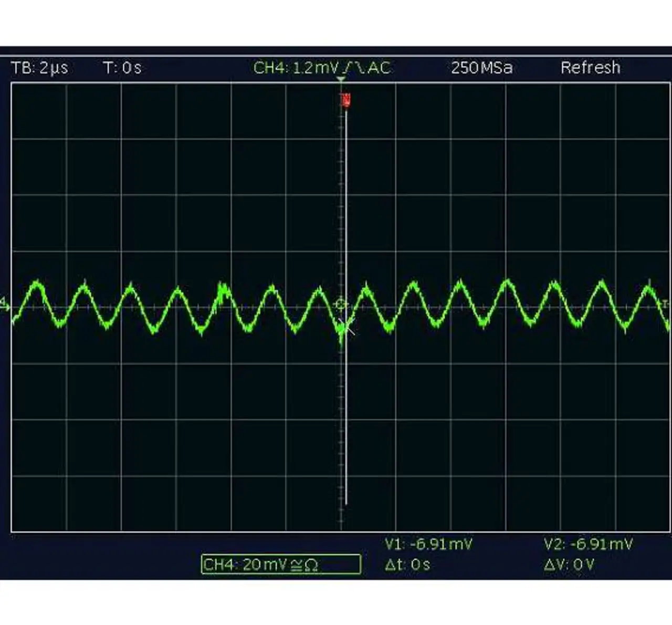
Task: Select the CH4: 20mV channel box
Action: click(x=281, y=565)
